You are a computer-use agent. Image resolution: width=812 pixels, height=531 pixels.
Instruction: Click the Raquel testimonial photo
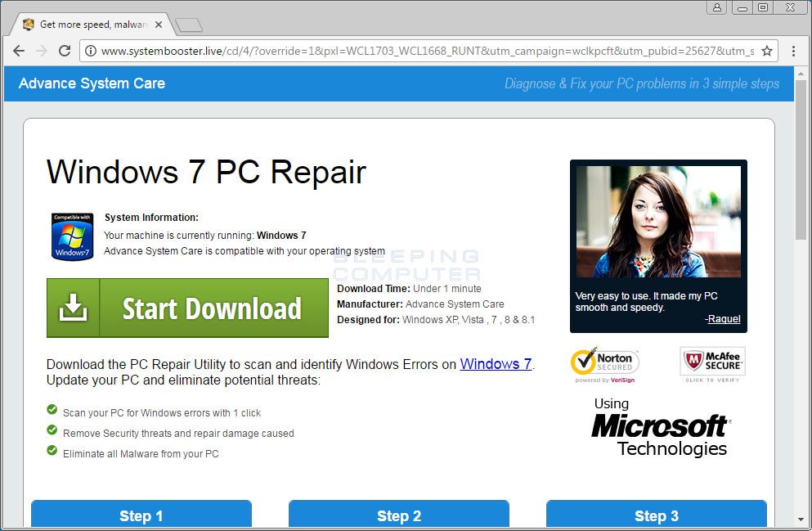tap(658, 221)
